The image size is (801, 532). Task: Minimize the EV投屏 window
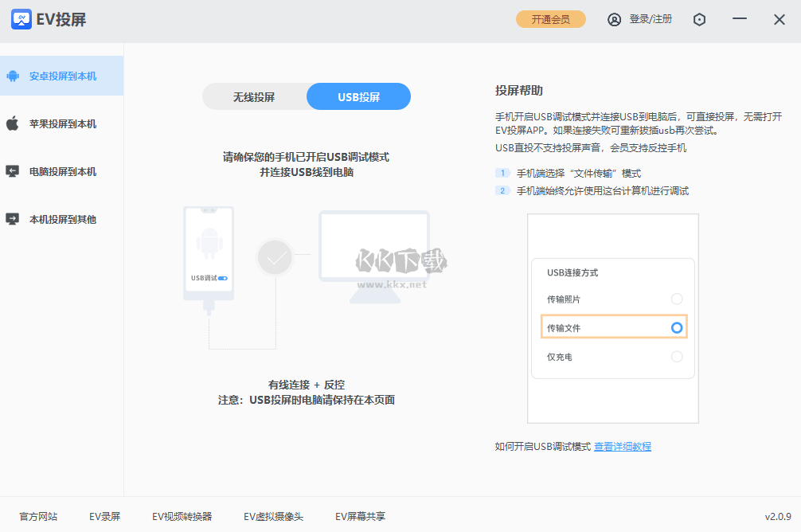[x=739, y=18]
